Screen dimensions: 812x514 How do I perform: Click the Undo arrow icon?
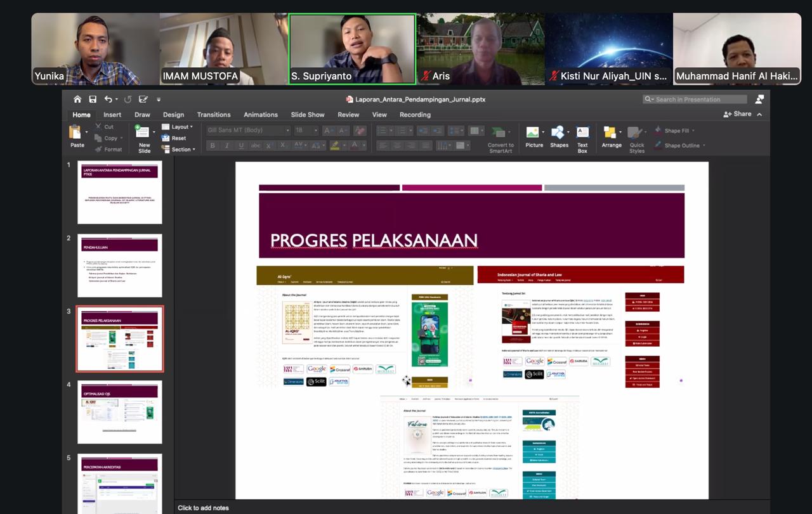108,100
